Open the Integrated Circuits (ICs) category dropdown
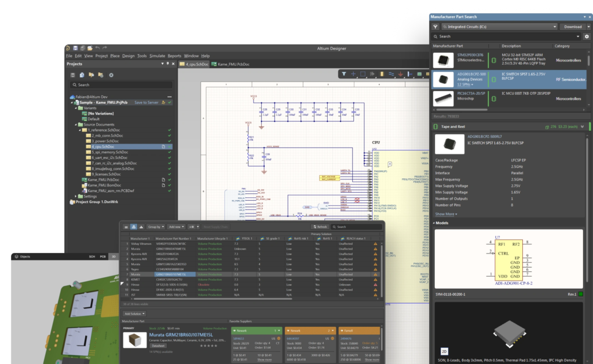Screen dimensions: 593x364 500,27
